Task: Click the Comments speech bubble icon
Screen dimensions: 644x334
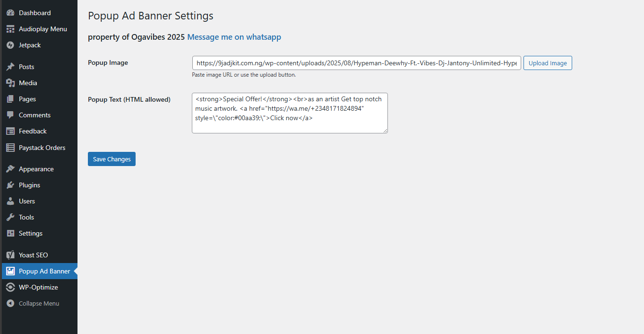Action: [x=10, y=115]
